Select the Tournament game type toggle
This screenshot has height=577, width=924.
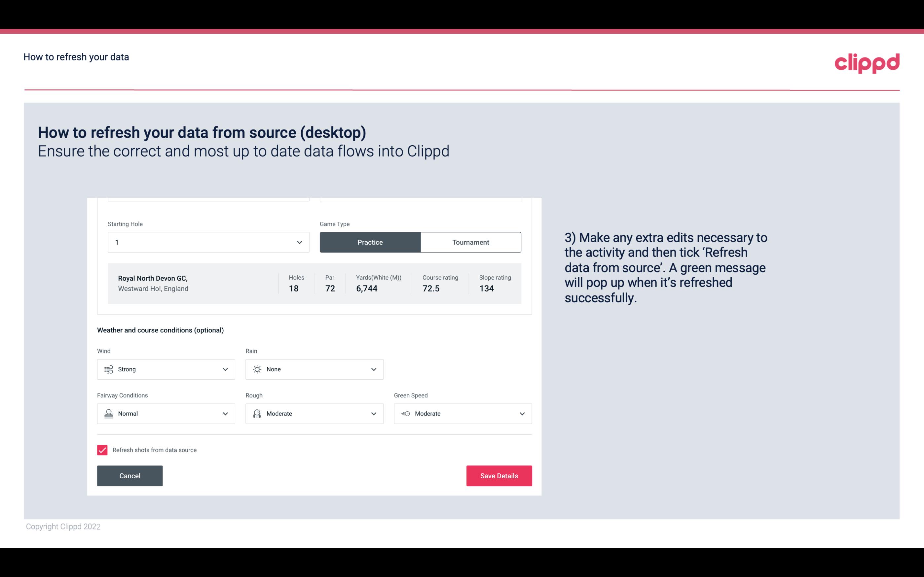[x=470, y=242]
